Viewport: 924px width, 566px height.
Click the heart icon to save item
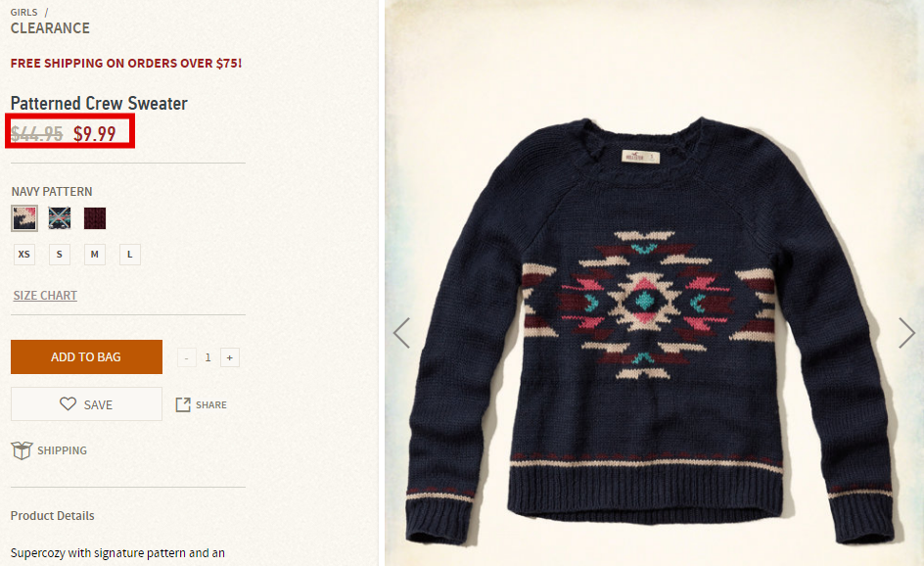coord(68,403)
